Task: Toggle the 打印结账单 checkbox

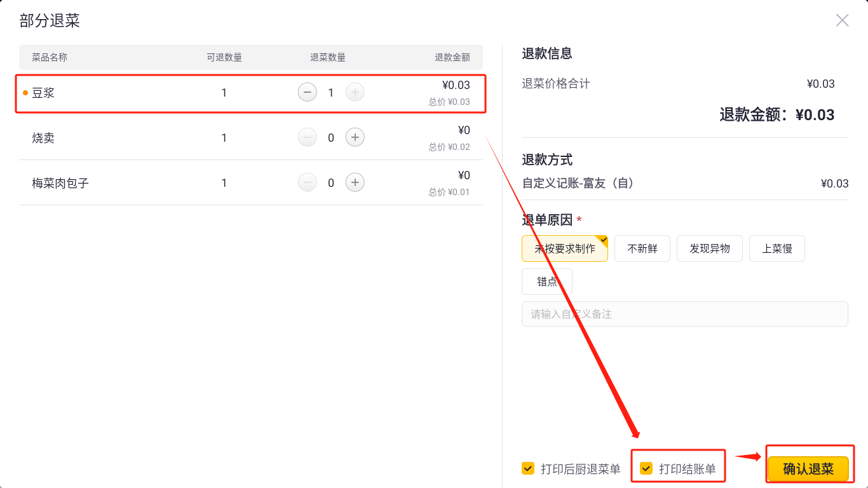Action: pyautogui.click(x=646, y=469)
